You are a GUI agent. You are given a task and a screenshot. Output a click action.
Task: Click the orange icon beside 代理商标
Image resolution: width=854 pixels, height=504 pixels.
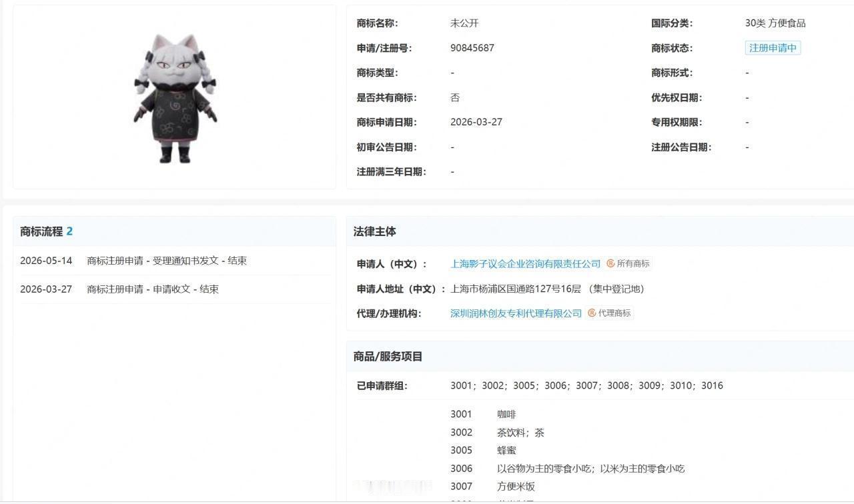592,313
